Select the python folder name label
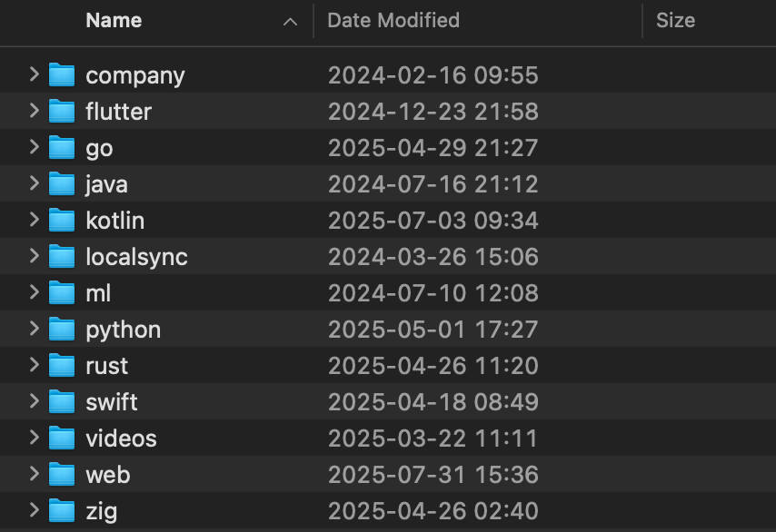The width and height of the screenshot is (776, 532). (x=124, y=330)
